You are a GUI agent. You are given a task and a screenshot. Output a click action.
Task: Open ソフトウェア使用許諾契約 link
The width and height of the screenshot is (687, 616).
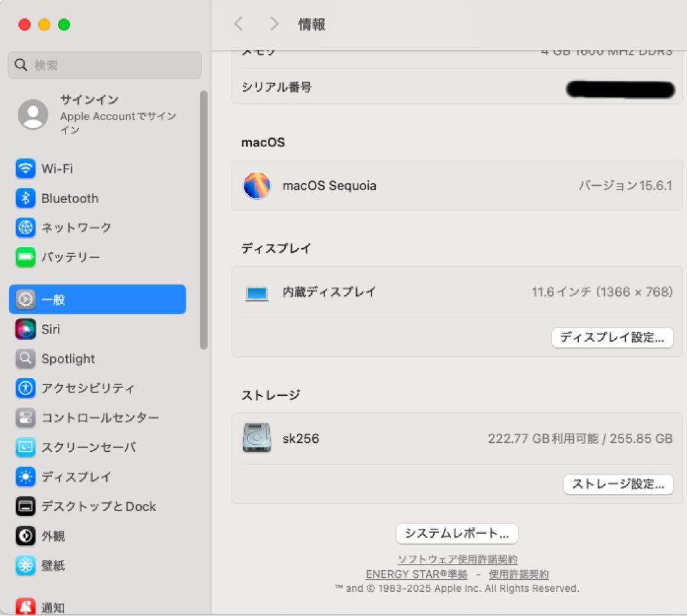[457, 559]
